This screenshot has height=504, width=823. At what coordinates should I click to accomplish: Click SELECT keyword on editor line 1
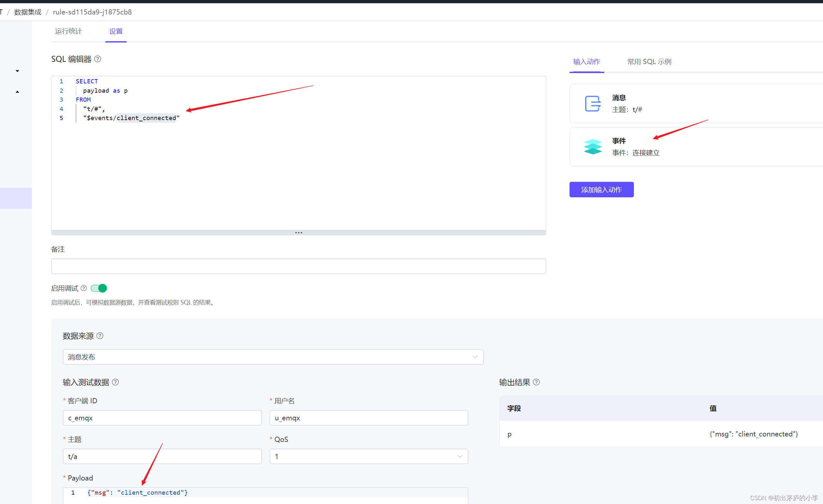[x=87, y=81]
